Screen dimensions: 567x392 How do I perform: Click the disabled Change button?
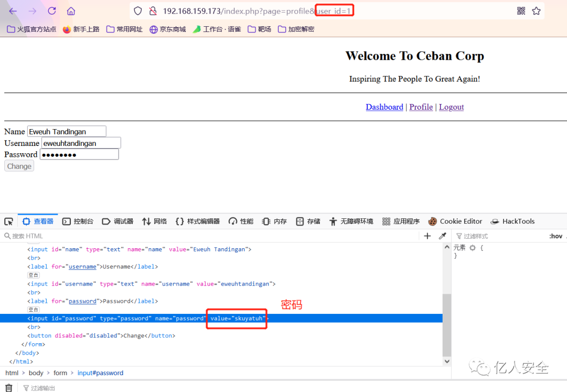[x=19, y=166]
